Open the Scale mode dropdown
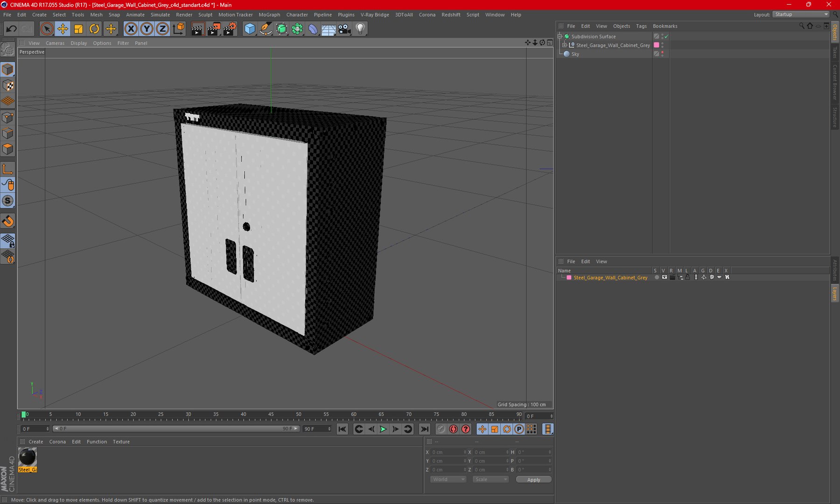Screen dimensions: 840x504 point(490,480)
